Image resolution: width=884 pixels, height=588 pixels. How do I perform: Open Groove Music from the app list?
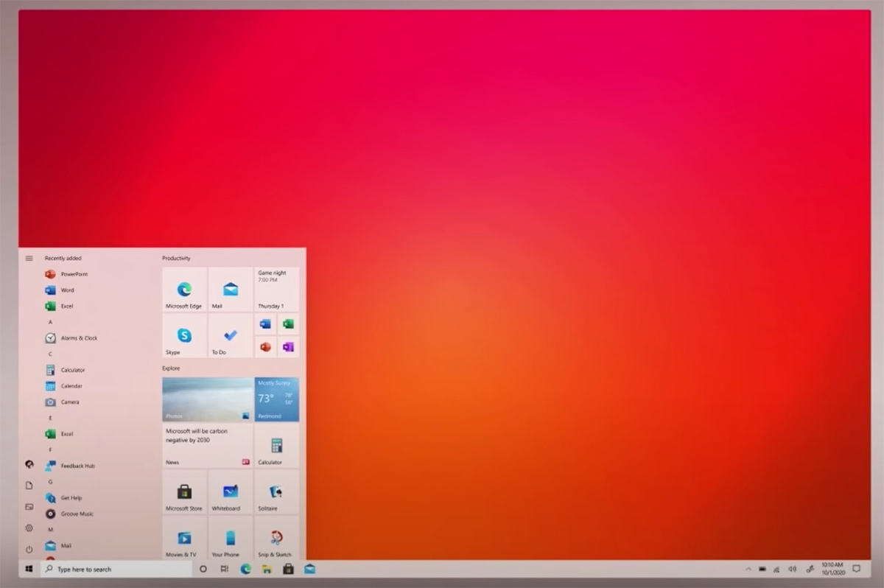[77, 514]
